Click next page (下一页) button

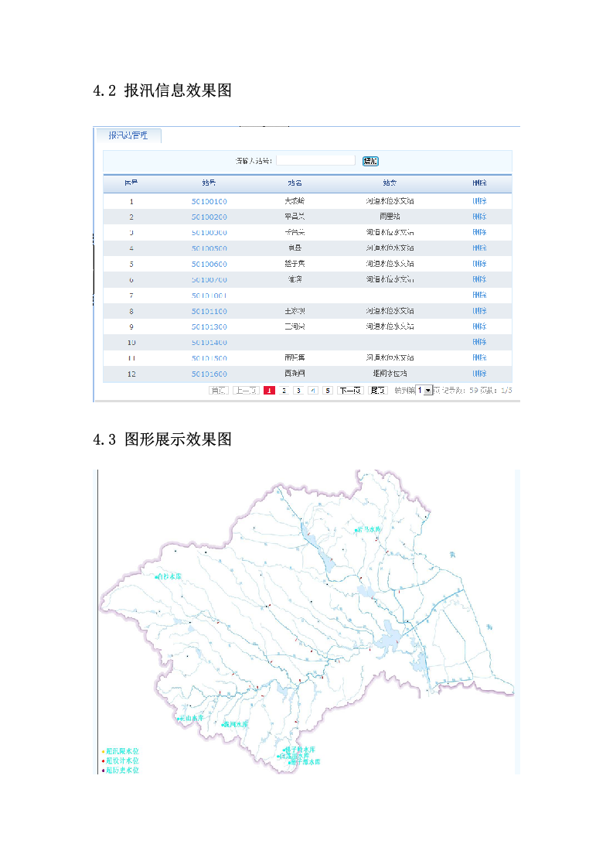[350, 390]
